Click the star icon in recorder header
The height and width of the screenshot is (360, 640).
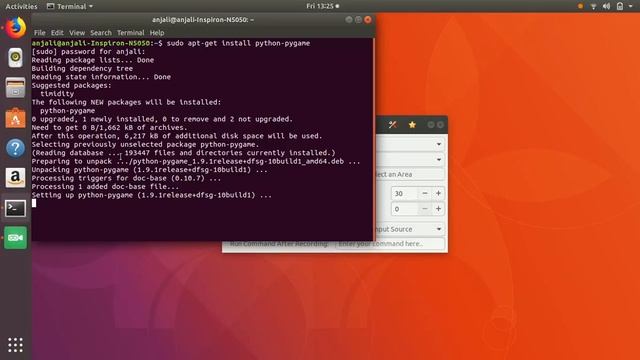[x=412, y=124]
